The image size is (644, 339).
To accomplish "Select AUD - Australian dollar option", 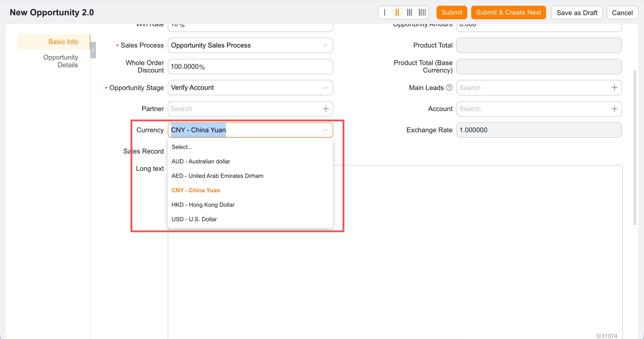I will [x=250, y=161].
